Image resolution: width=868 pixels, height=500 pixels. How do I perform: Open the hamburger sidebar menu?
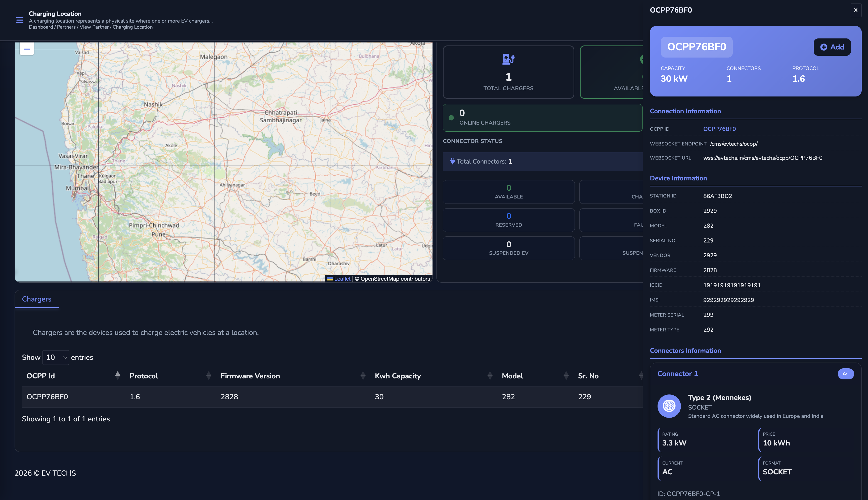(x=20, y=20)
